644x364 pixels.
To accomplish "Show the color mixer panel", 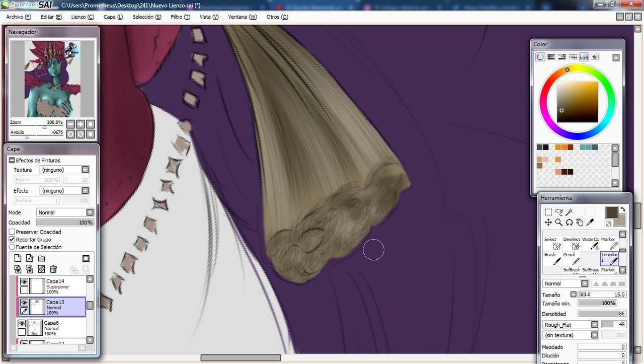I will [573, 57].
